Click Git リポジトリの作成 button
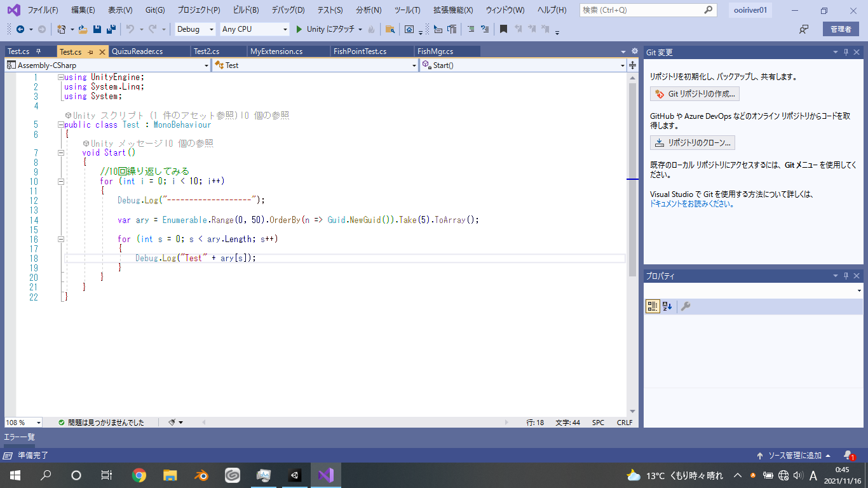The width and height of the screenshot is (868, 488). click(x=695, y=94)
